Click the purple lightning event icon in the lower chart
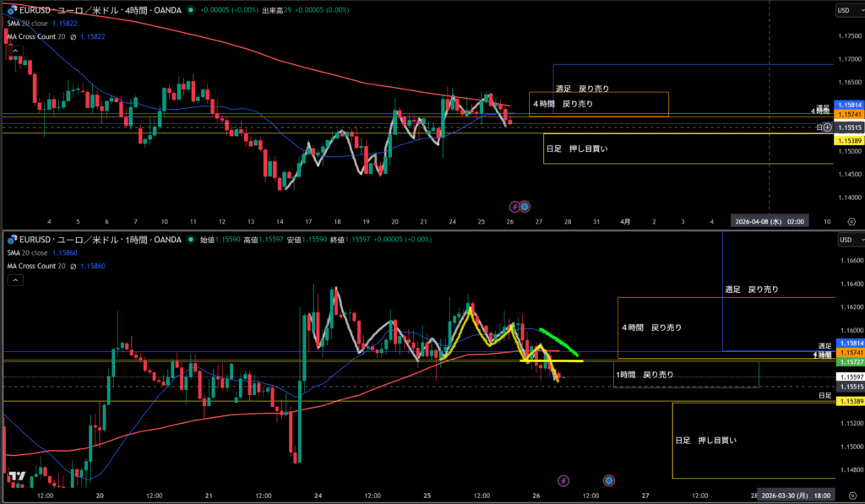Image resolution: width=865 pixels, height=504 pixels. [x=564, y=480]
